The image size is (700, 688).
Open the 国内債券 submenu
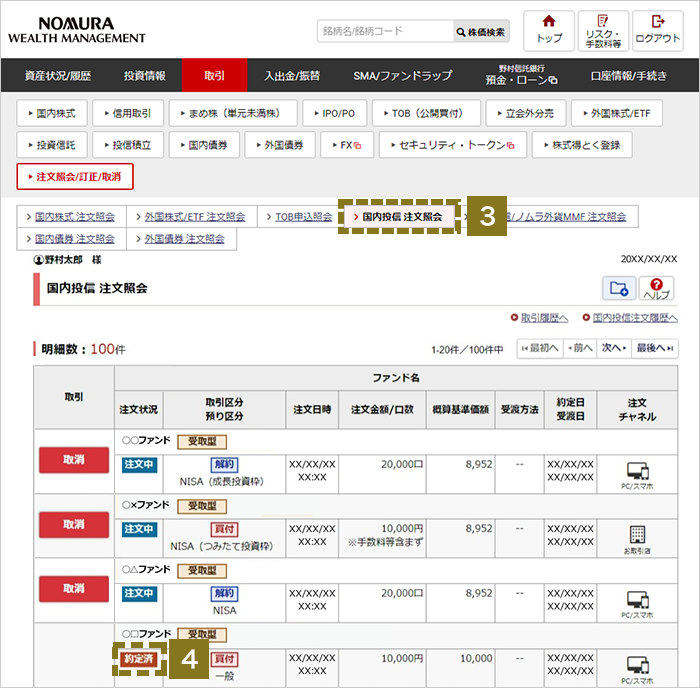tap(204, 145)
